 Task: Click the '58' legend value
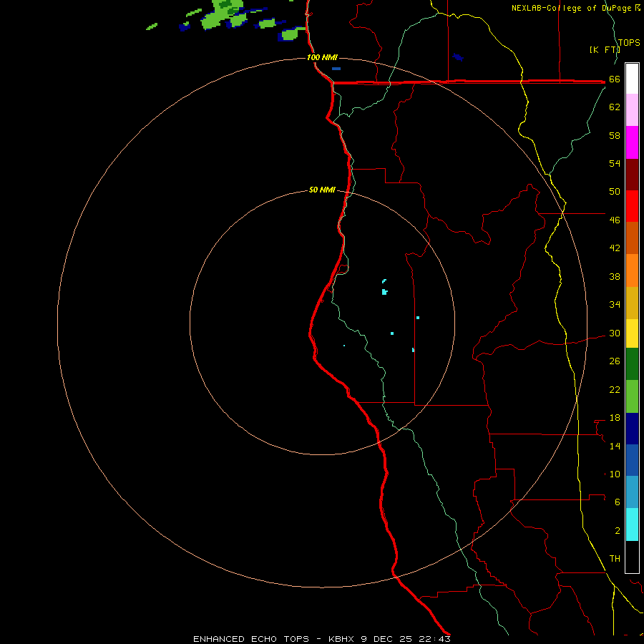click(615, 135)
